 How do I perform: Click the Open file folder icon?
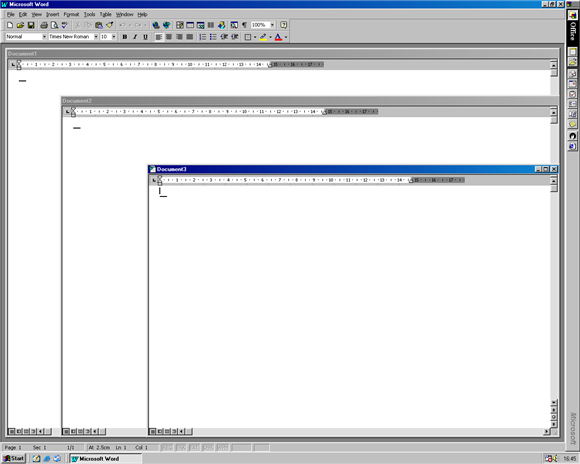click(x=20, y=25)
